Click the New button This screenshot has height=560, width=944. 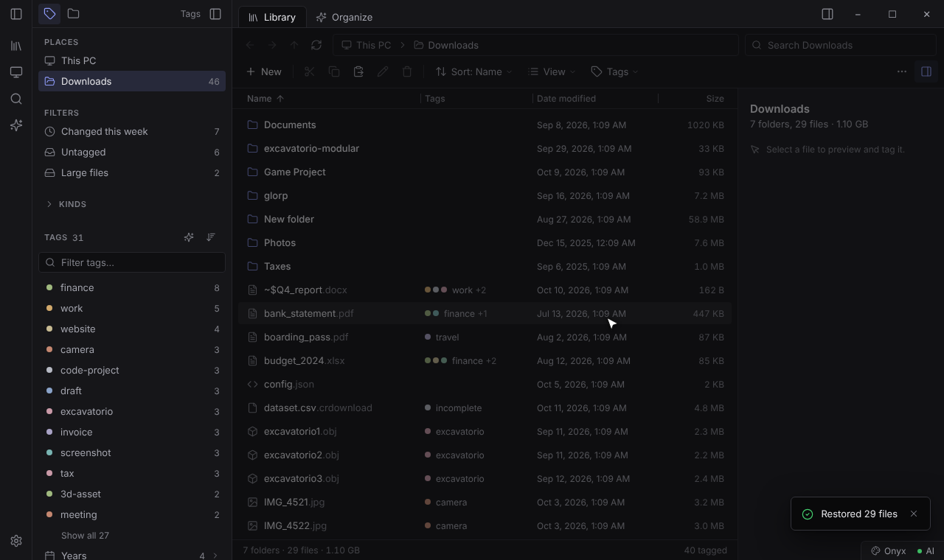[264, 71]
